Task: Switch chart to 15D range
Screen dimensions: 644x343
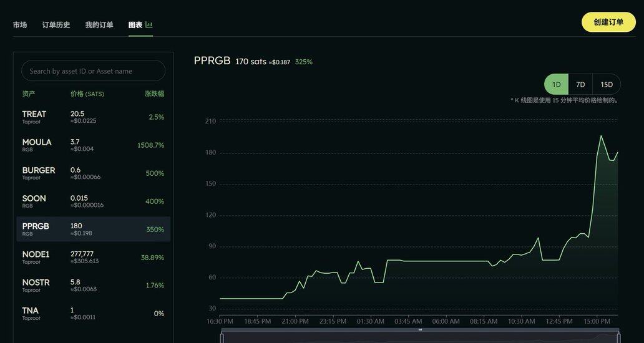Action: pyautogui.click(x=607, y=84)
